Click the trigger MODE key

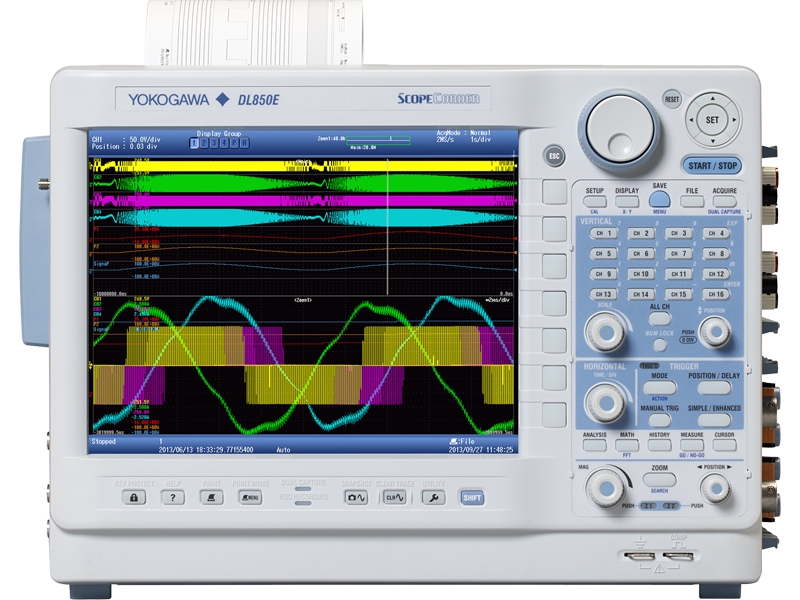(660, 388)
